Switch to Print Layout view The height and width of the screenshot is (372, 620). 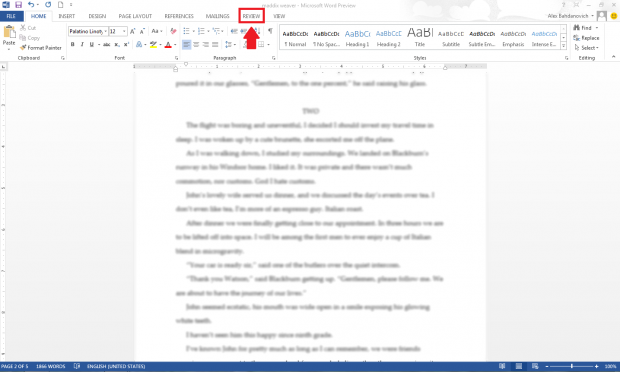(519, 366)
